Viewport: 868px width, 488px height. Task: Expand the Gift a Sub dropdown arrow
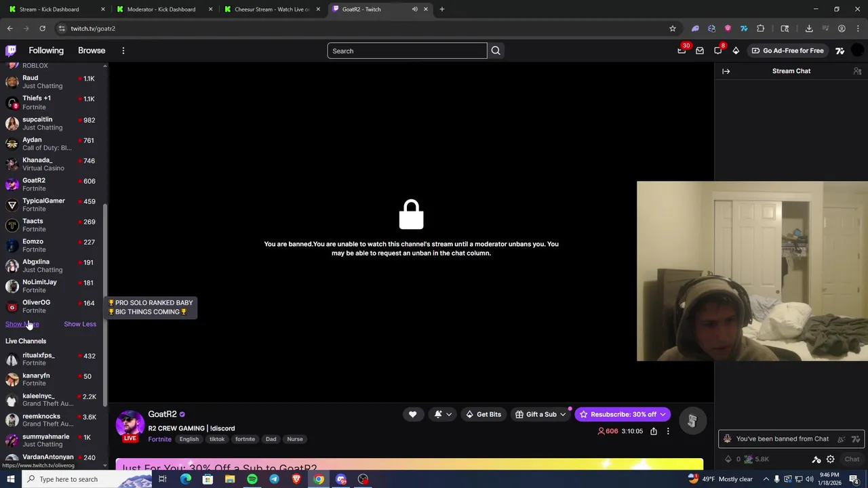pyautogui.click(x=563, y=415)
